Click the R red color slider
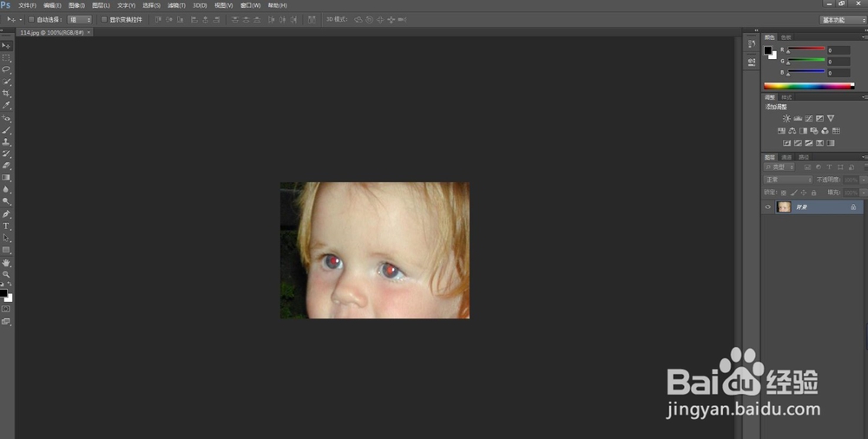 coord(806,49)
